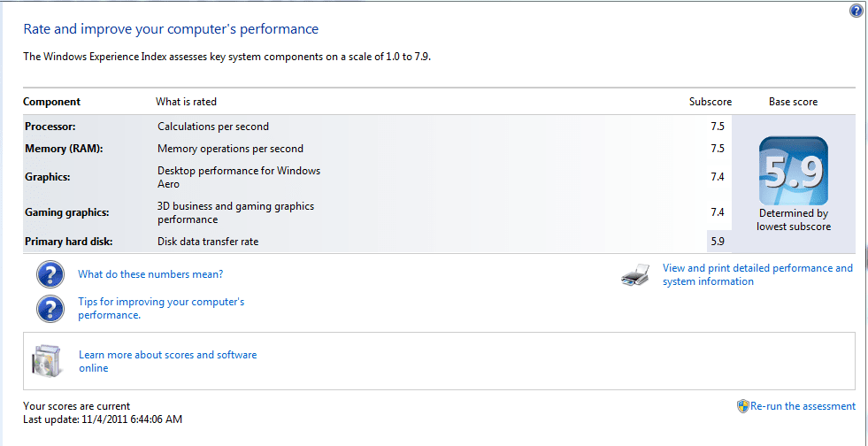Click the help icon in top-right corner
Screen dimensions: 868x446
[x=856, y=12]
